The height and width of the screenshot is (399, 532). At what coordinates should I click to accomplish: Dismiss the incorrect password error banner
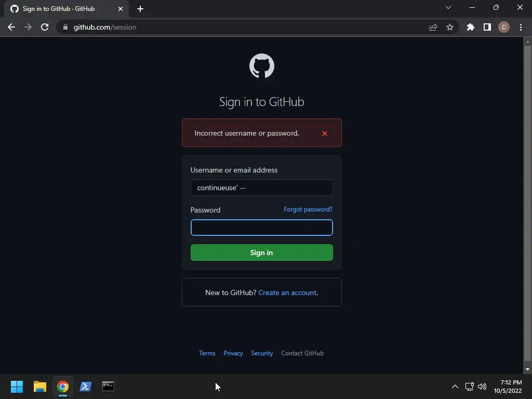324,134
